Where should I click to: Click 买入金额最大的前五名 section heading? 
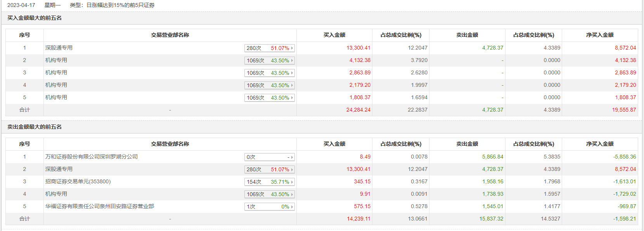click(35, 18)
